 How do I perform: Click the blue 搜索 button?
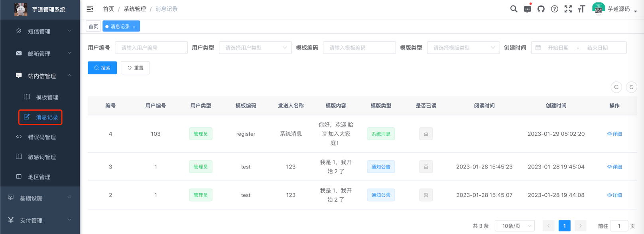tap(102, 68)
